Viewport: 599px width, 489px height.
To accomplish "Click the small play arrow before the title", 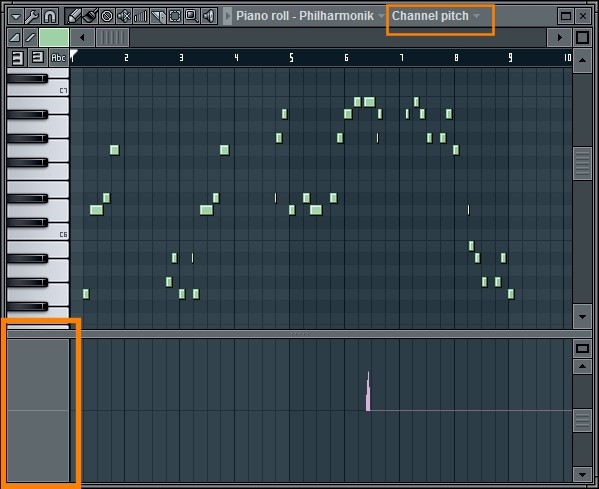I will pyautogui.click(x=228, y=16).
